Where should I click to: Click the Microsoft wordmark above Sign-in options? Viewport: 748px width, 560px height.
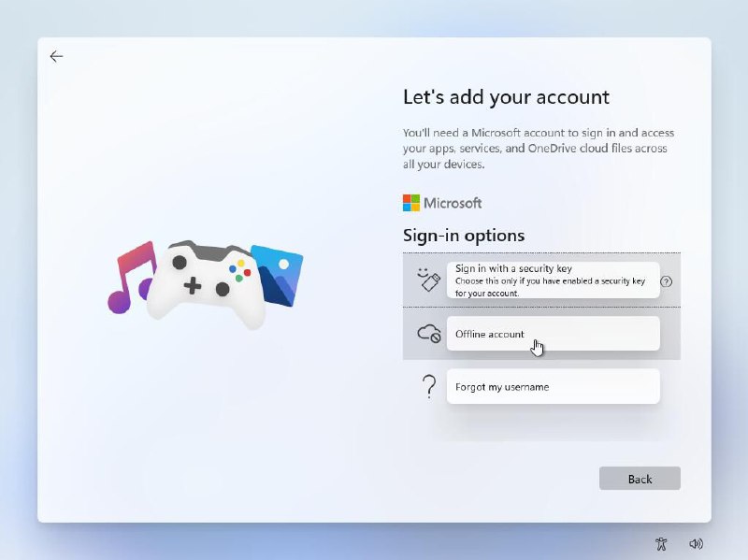[x=453, y=203]
